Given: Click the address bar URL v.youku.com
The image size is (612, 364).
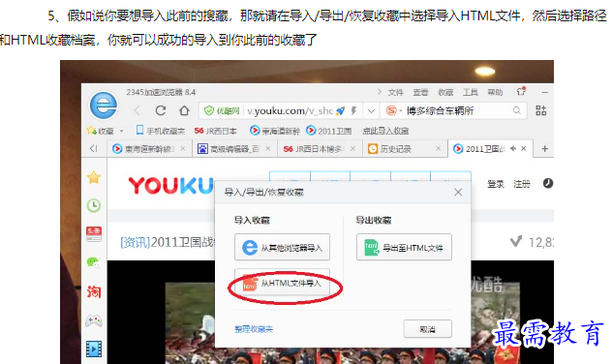Looking at the screenshot, I should (290, 111).
